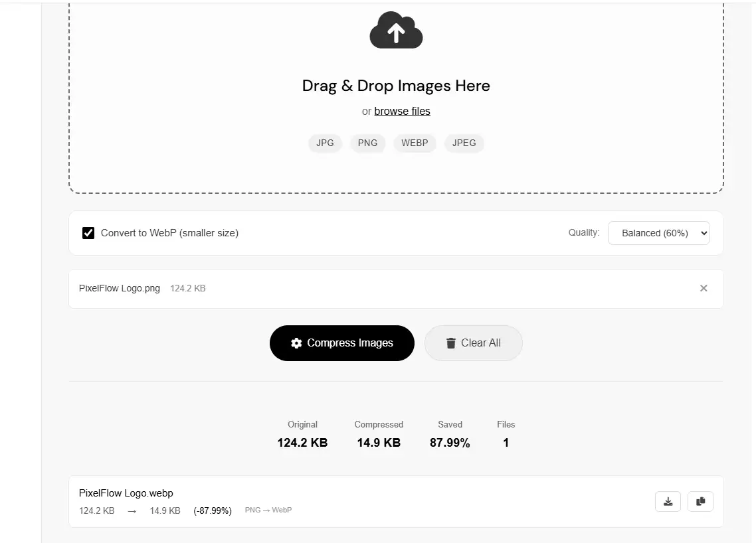Image resolution: width=756 pixels, height=543 pixels.
Task: Click the Drag & Drop Images Here heading
Action: [x=396, y=86]
